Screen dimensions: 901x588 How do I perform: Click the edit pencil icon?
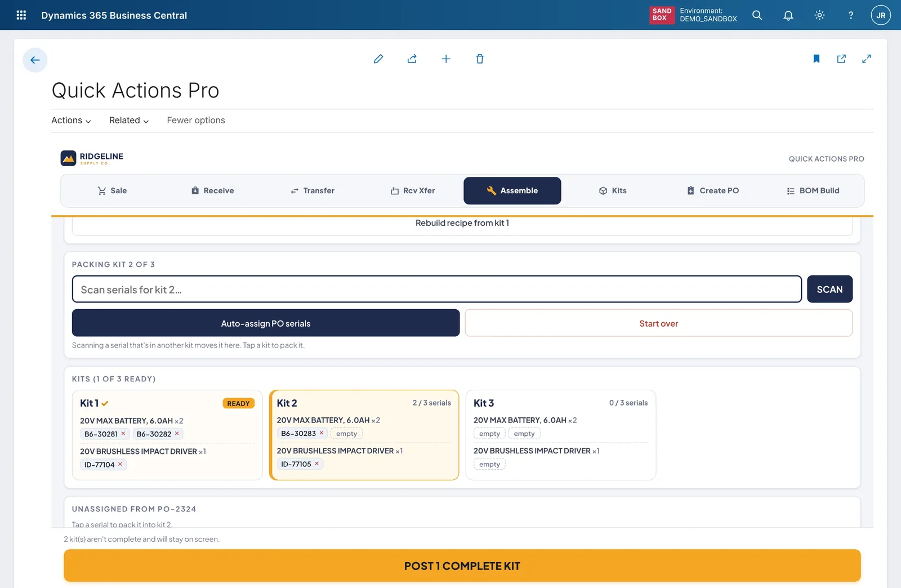coord(378,59)
